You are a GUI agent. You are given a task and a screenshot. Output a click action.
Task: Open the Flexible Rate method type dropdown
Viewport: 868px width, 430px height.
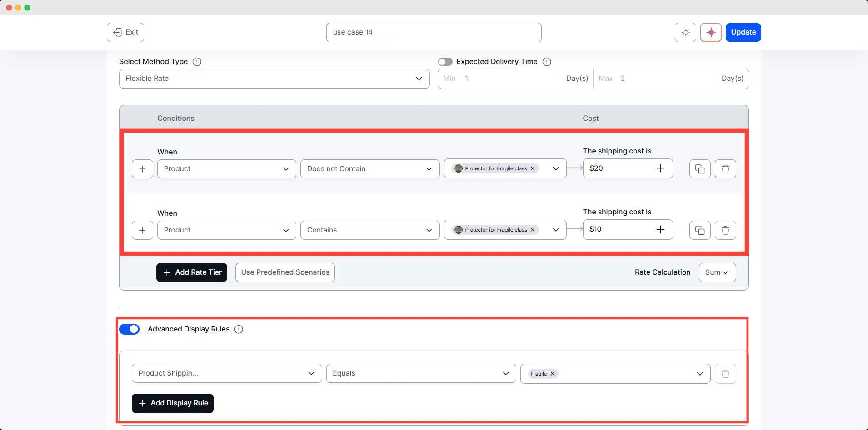pos(274,79)
